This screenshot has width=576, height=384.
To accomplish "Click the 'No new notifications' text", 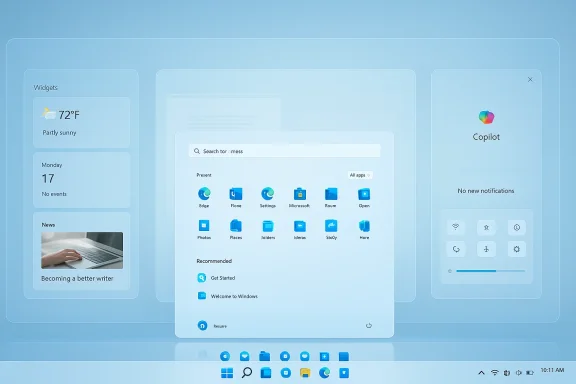I will point(486,191).
